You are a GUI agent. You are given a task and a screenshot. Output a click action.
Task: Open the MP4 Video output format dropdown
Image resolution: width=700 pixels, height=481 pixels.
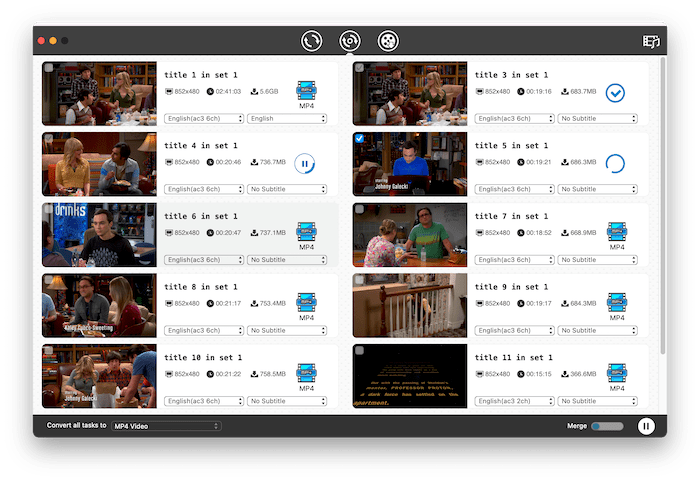[x=165, y=426]
